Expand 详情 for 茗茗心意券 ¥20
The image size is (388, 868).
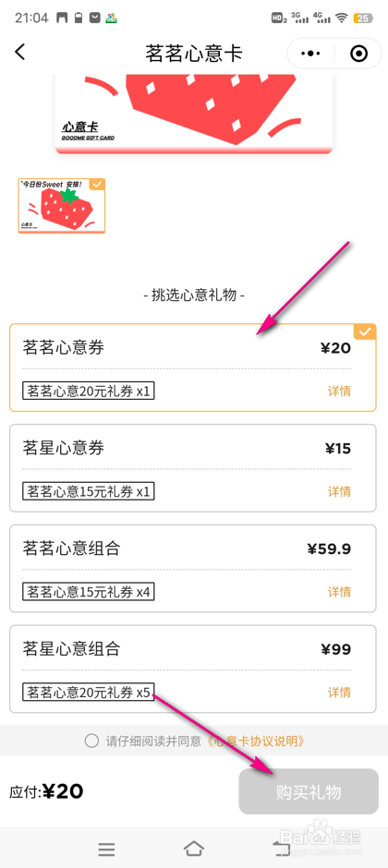point(339,392)
